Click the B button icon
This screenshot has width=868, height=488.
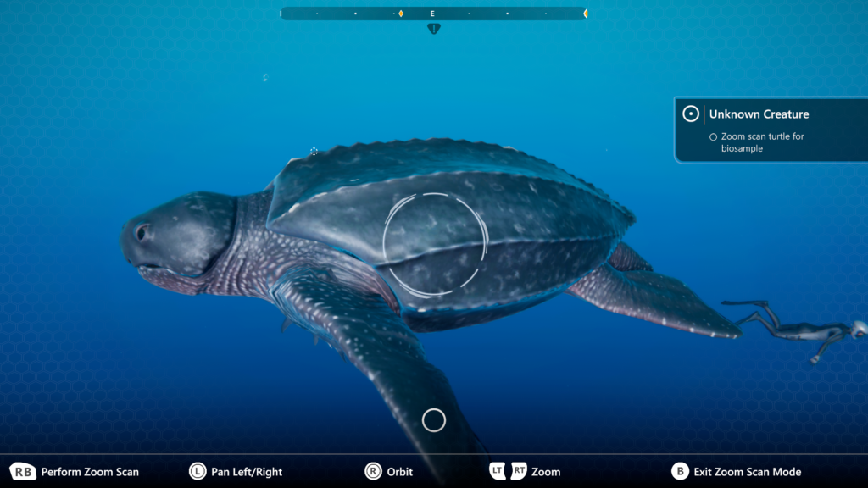point(680,471)
